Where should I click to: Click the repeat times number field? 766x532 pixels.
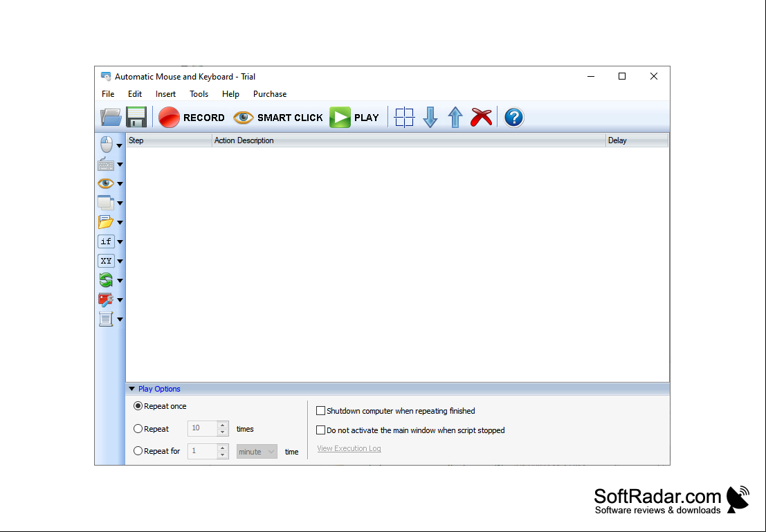tap(202, 428)
